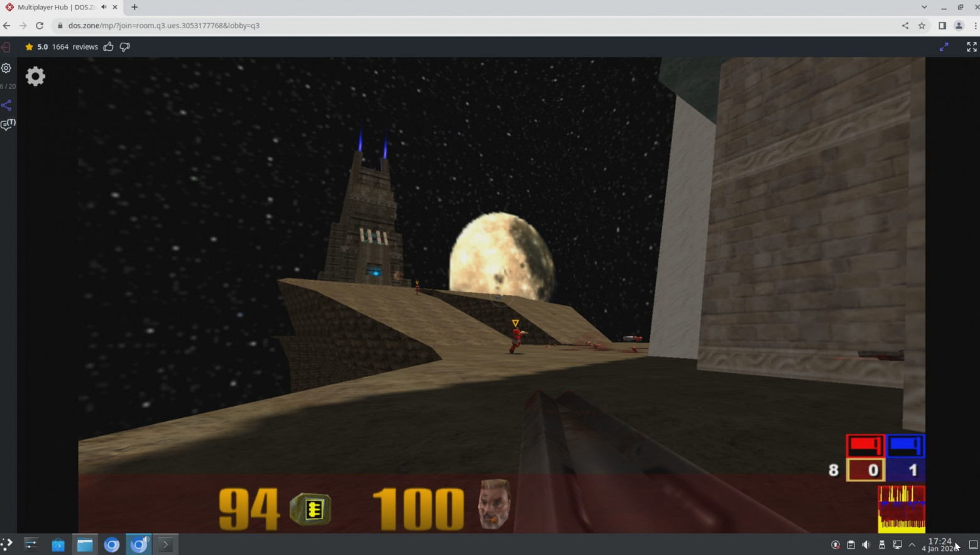
Task: Open the system updates tray icon
Action: (x=836, y=545)
